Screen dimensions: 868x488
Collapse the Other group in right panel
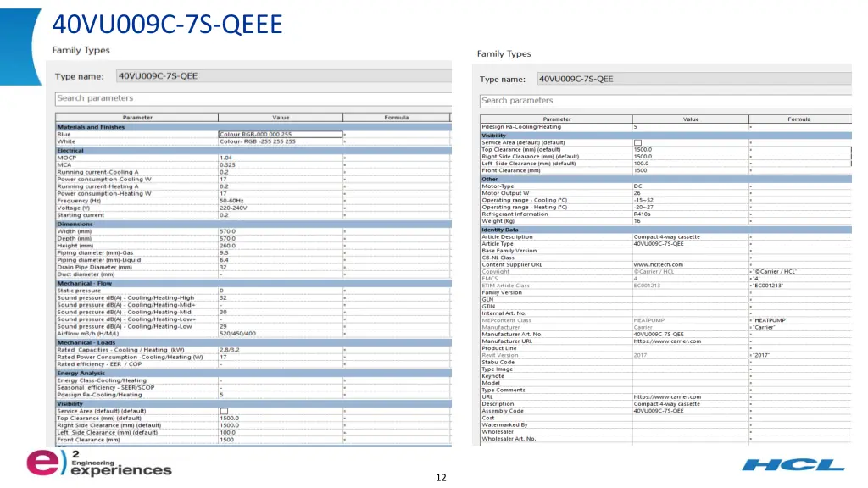click(x=665, y=180)
